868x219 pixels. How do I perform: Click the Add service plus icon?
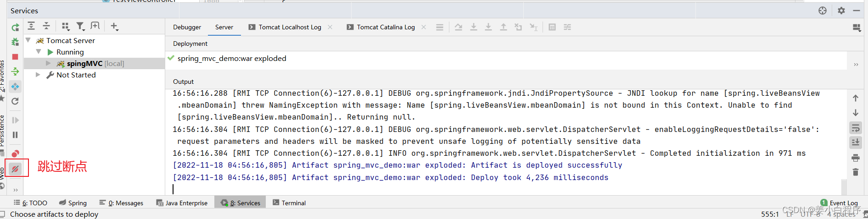pos(114,26)
